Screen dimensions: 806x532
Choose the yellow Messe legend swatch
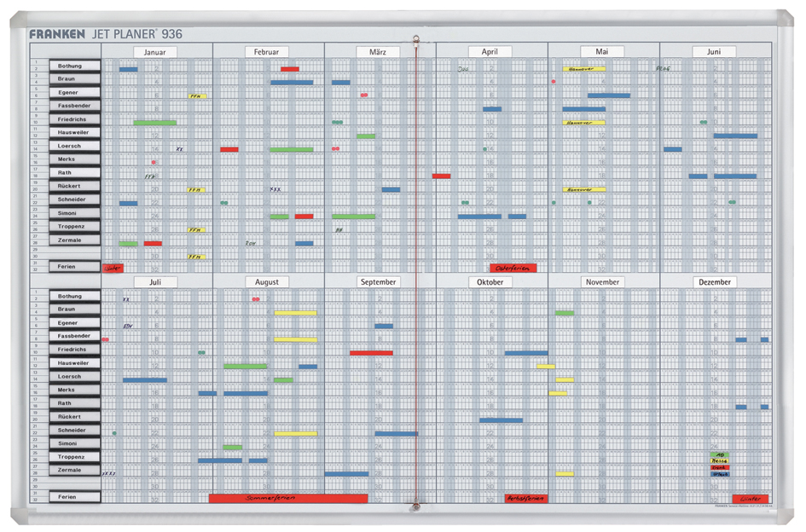pyautogui.click(x=720, y=461)
